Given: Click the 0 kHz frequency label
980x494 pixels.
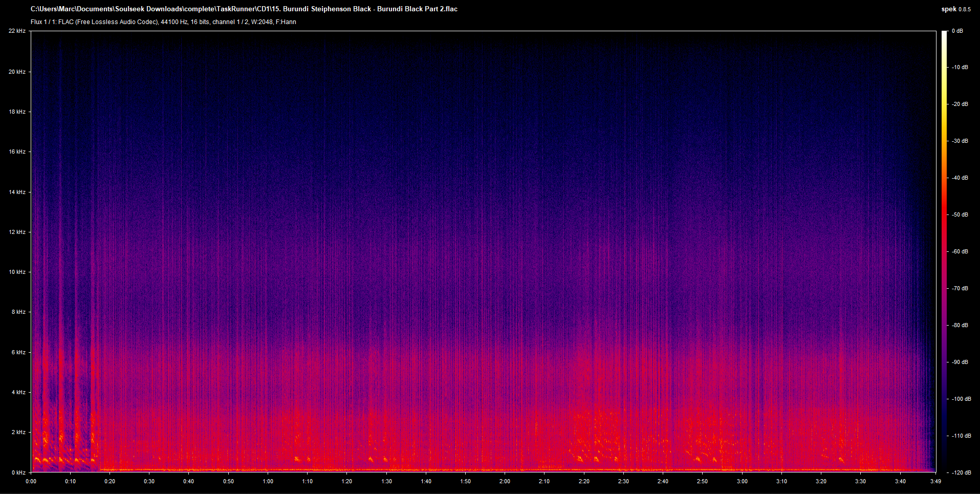Looking at the screenshot, I should 18,472.
